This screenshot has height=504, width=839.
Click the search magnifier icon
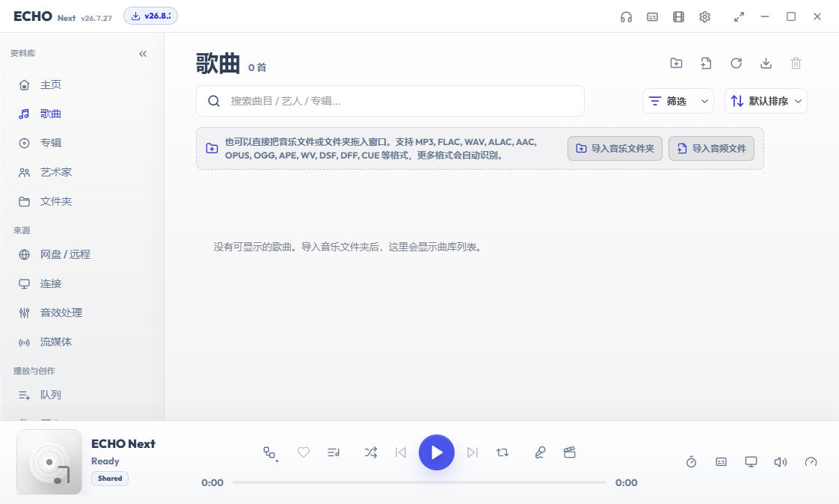[214, 101]
